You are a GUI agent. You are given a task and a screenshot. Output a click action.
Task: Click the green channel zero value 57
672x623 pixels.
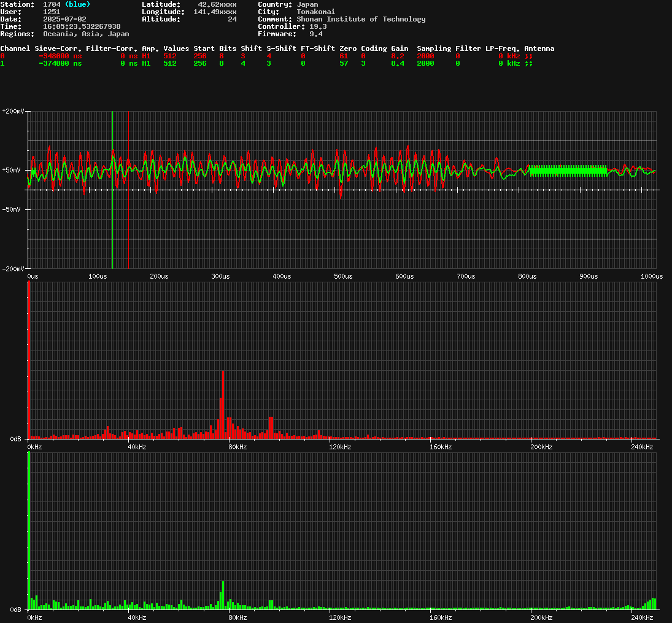[x=344, y=63]
